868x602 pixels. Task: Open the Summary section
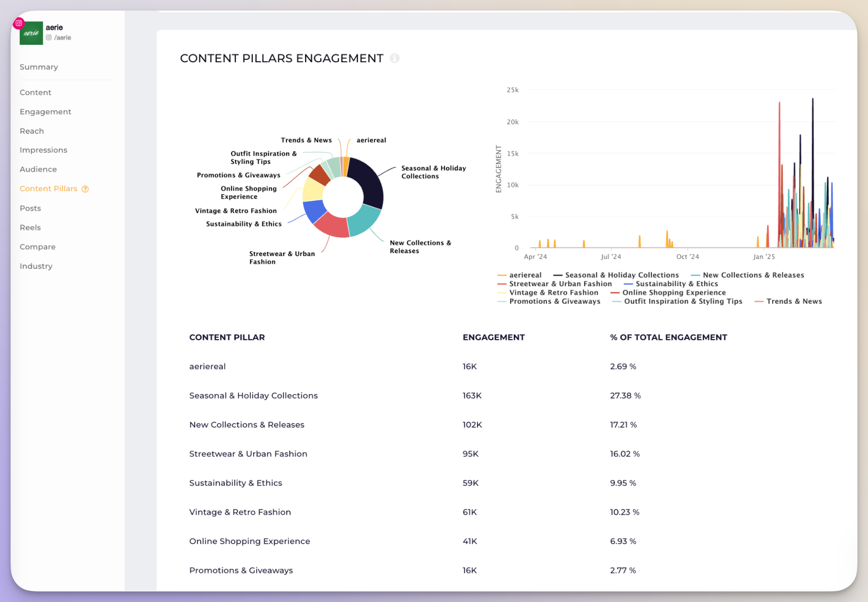(x=39, y=67)
